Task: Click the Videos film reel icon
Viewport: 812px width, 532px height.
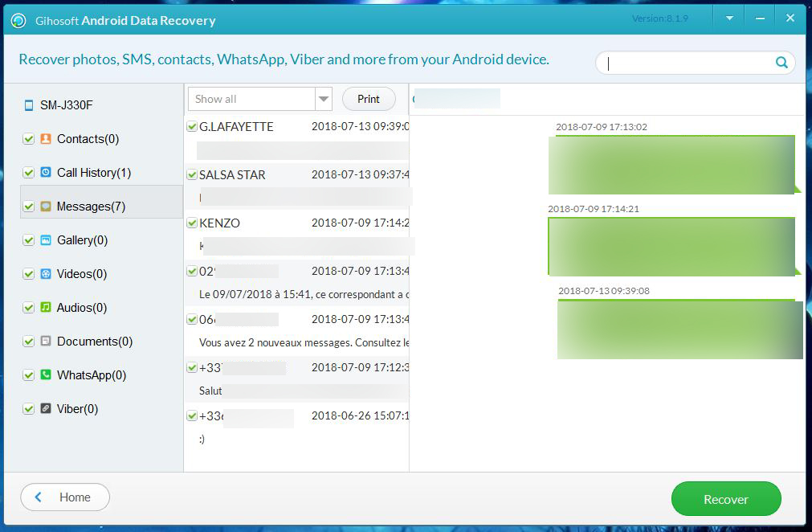Action: tap(46, 273)
